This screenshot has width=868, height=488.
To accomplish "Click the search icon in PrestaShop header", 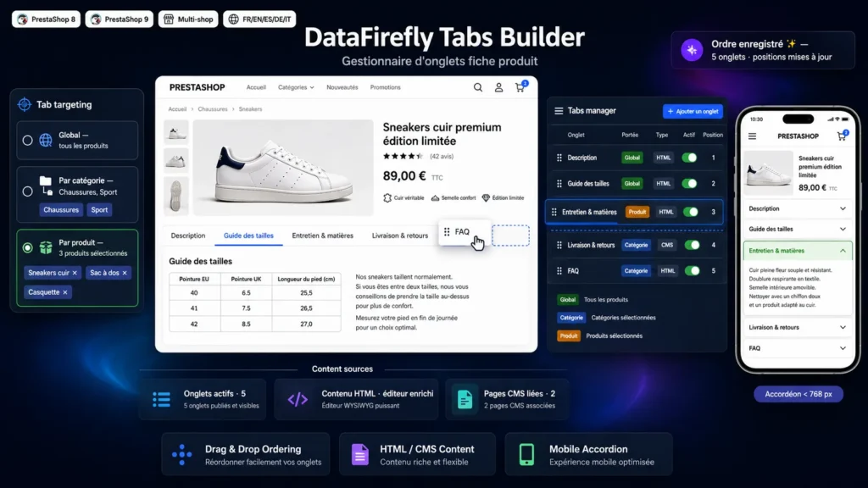I will 478,87.
